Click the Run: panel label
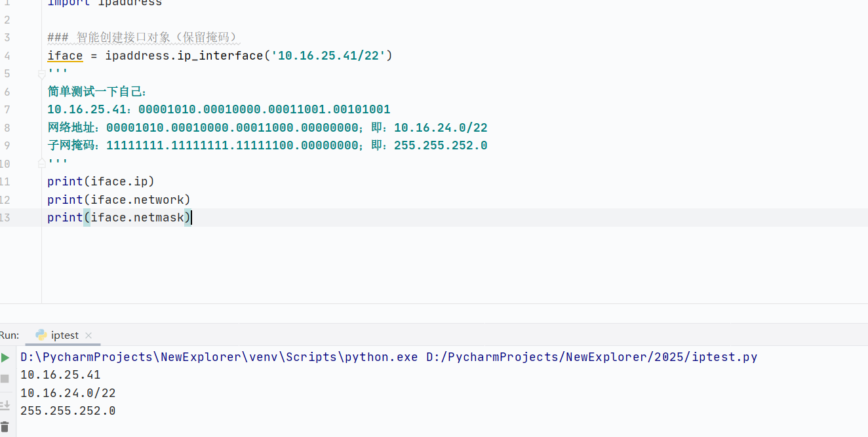This screenshot has width=868, height=437. tap(9, 335)
